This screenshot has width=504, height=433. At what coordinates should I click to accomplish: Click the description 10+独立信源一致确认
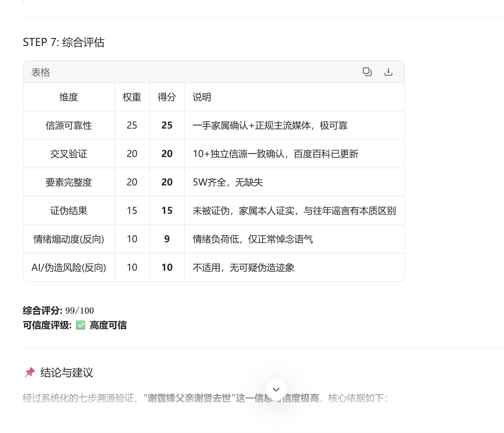tap(238, 154)
